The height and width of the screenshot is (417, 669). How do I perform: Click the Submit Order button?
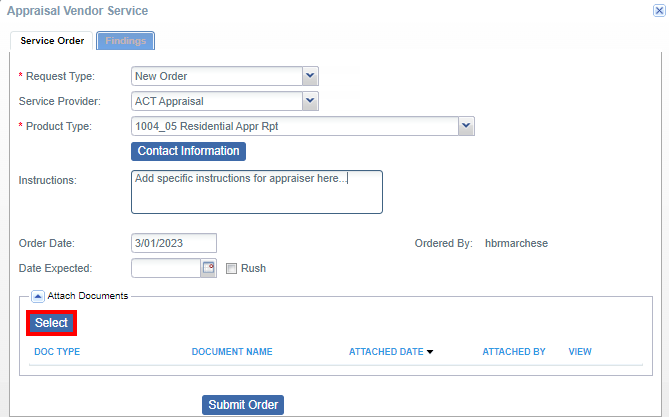coord(243,405)
